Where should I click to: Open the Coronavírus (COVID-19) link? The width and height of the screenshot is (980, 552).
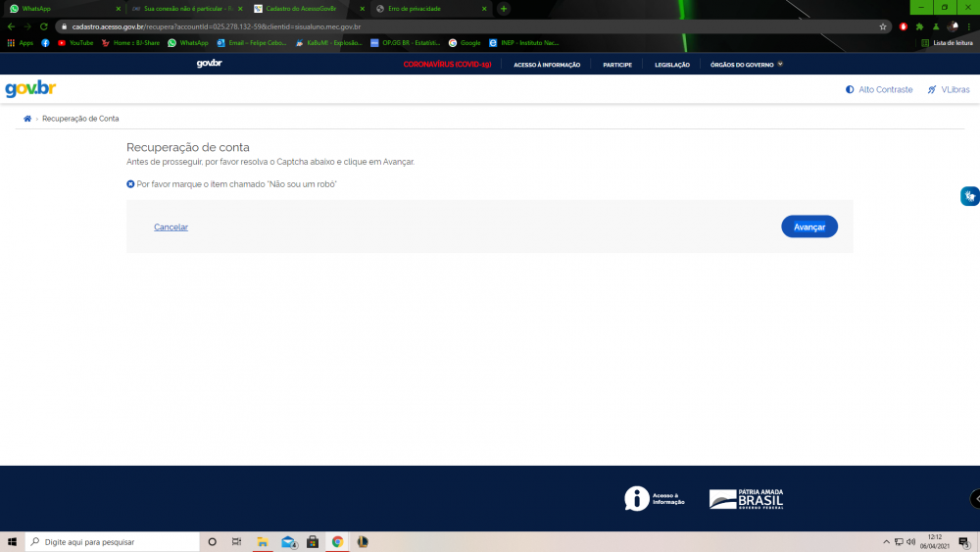coord(447,65)
